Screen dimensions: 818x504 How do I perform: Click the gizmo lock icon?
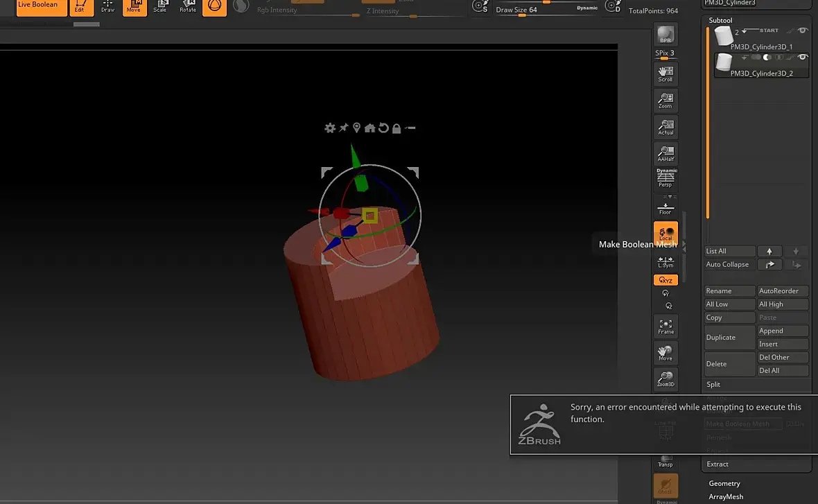(397, 128)
